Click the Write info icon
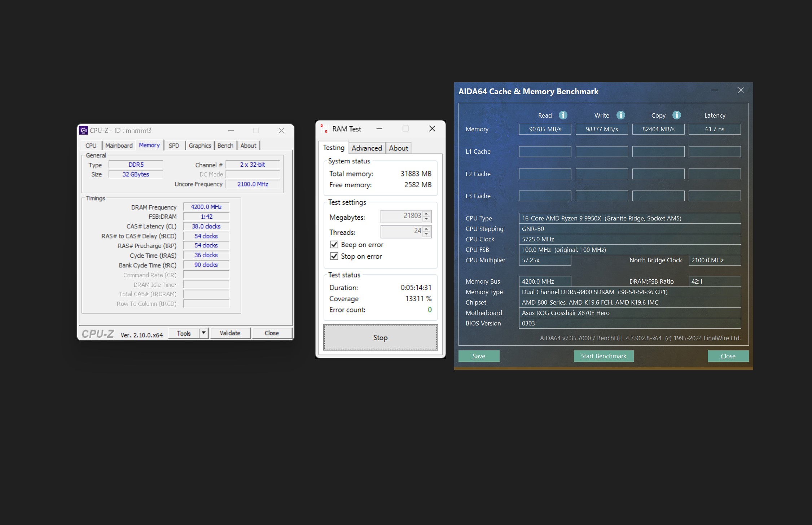 click(620, 115)
